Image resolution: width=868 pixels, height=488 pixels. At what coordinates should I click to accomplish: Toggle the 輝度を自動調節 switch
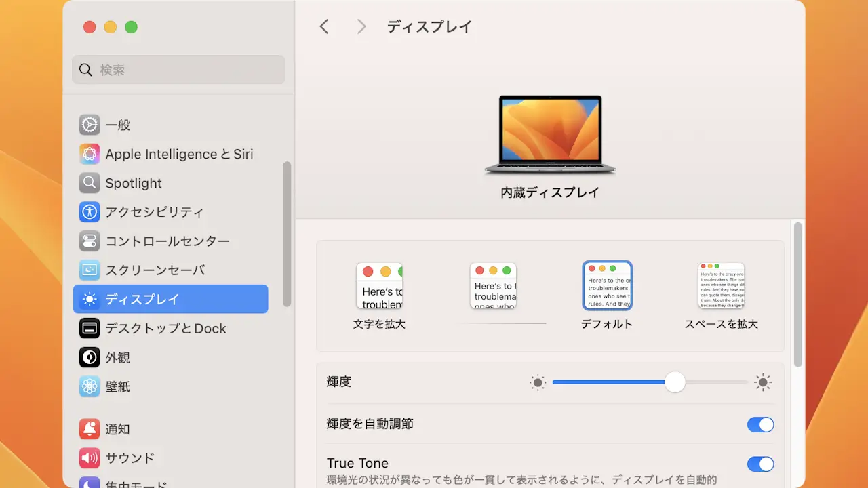pyautogui.click(x=760, y=424)
